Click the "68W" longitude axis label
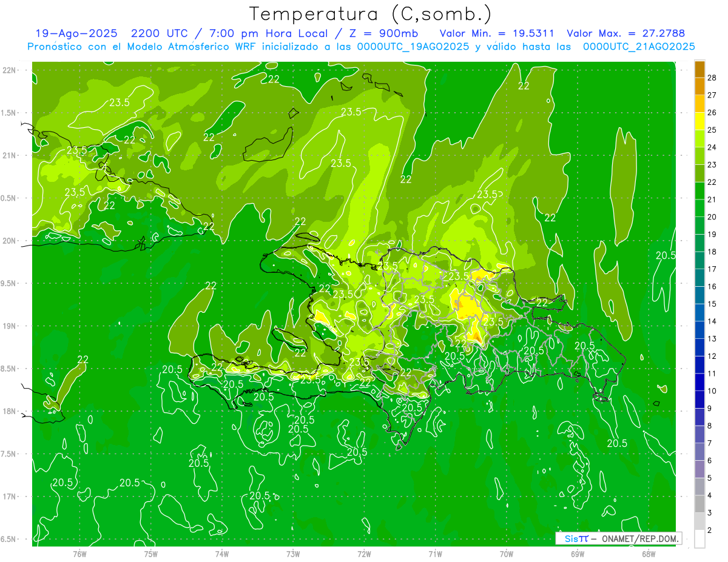The image size is (728, 562). [x=649, y=554]
